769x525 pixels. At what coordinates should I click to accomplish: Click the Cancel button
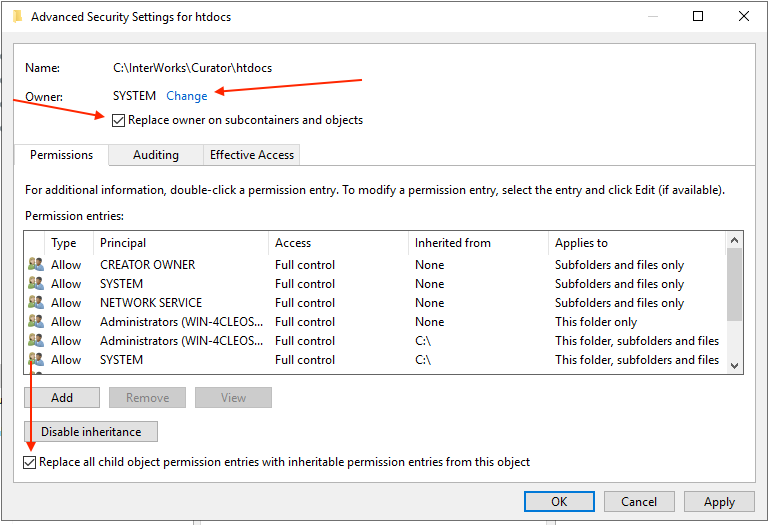[639, 501]
